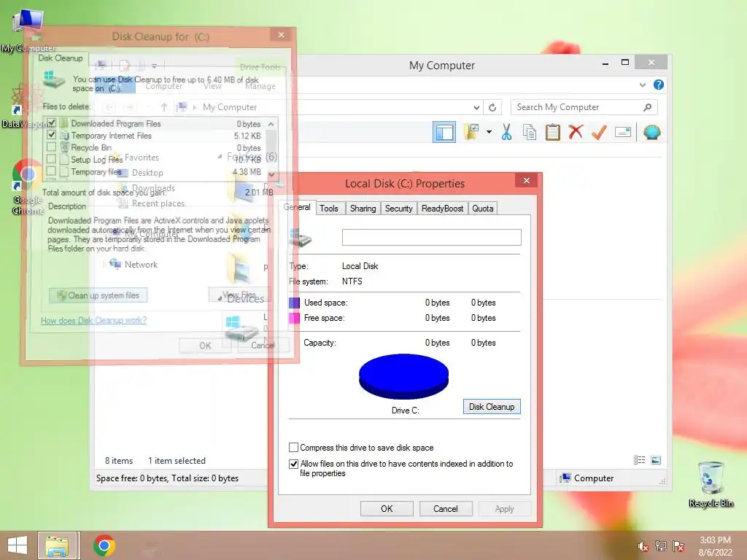
Task: Click the volume label text field in Properties
Action: pos(432,237)
